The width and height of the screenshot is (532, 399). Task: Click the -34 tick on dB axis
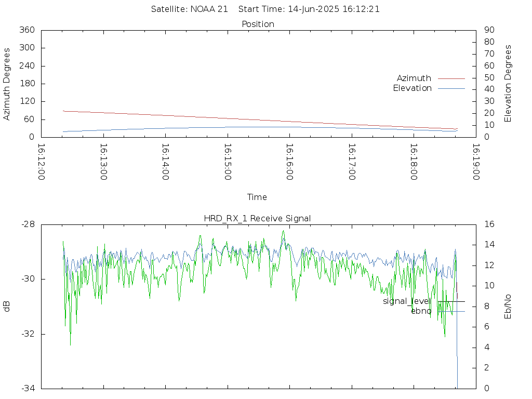point(28,389)
